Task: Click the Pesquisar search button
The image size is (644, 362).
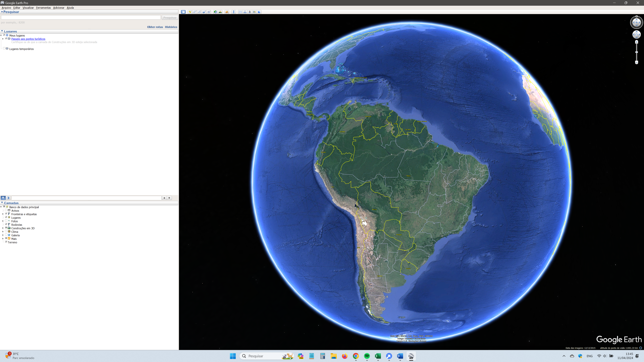Action: click(x=170, y=17)
